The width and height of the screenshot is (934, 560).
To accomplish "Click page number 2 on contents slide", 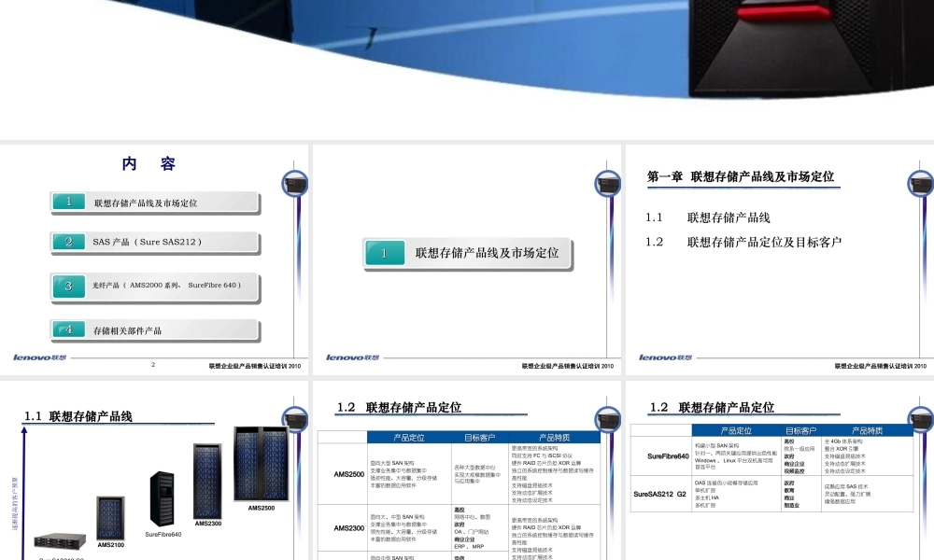I will point(153,365).
